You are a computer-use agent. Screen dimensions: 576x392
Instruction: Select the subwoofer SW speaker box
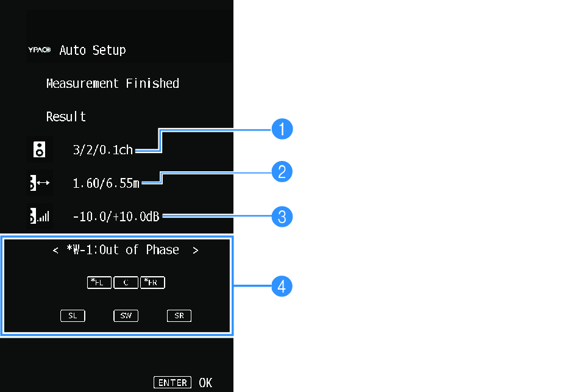click(x=126, y=316)
